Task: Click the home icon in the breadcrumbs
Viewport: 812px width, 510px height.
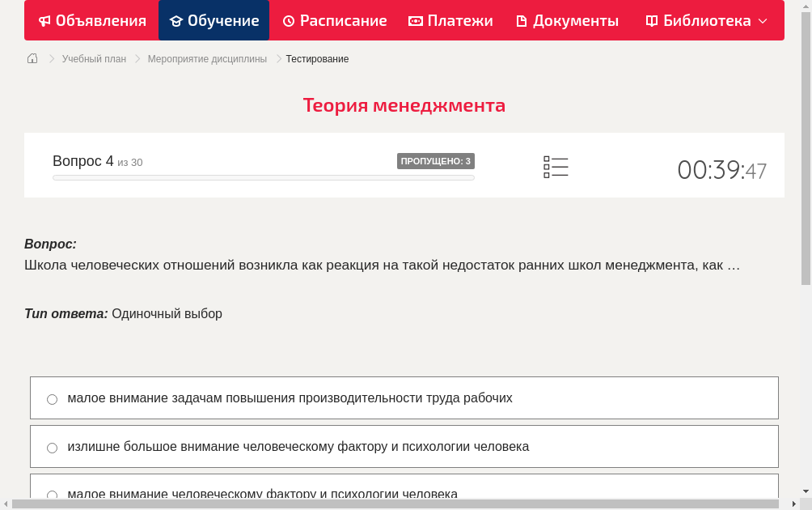Action: click(32, 58)
